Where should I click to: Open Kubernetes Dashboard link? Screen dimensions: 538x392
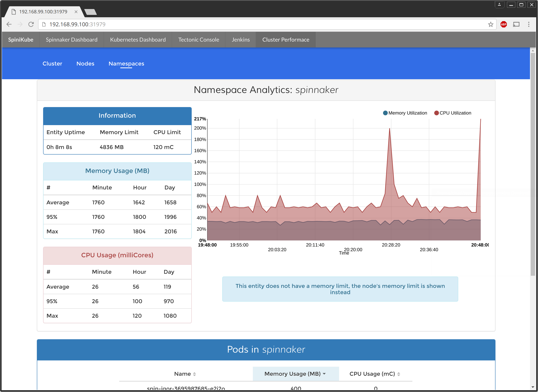click(x=138, y=40)
